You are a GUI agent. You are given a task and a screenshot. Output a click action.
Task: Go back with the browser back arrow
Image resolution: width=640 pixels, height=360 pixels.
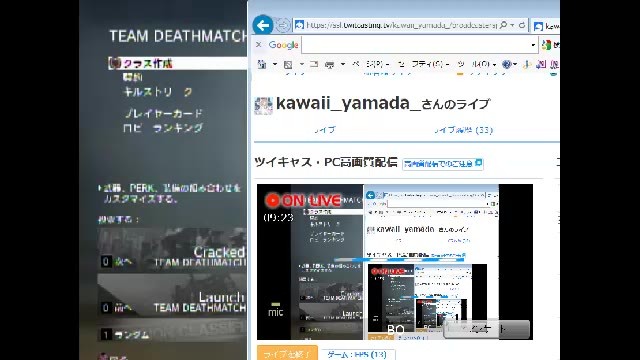coord(262,25)
